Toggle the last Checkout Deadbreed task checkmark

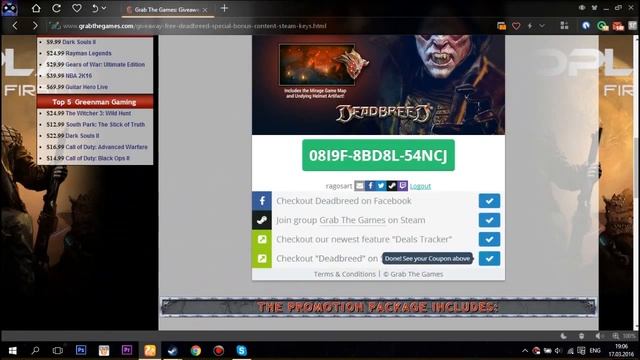[489, 258]
